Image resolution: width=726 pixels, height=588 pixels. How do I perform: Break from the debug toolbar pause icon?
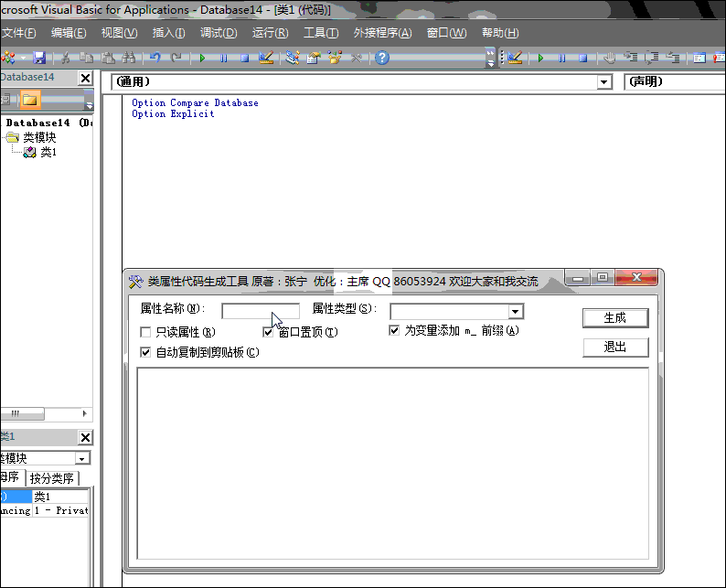point(561,58)
